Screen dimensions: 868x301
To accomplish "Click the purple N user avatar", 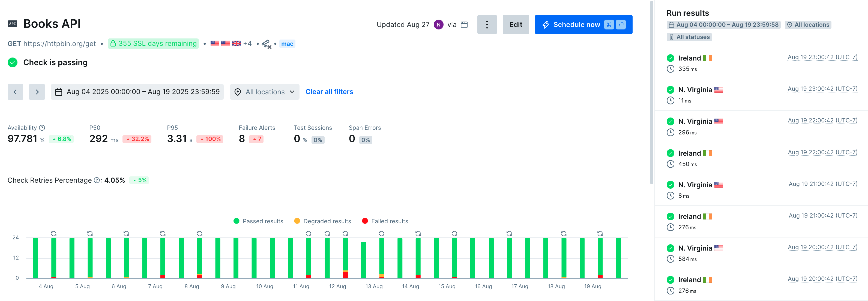I will 438,25.
